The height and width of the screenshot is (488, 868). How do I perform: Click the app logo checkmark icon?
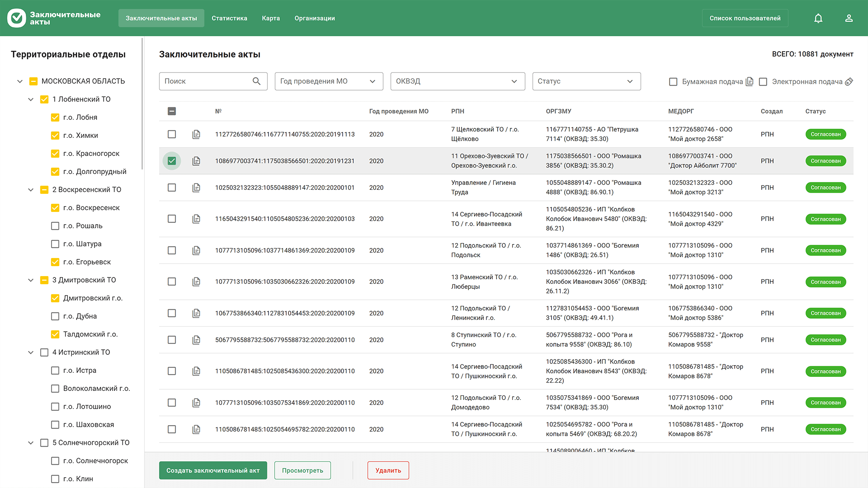[17, 18]
